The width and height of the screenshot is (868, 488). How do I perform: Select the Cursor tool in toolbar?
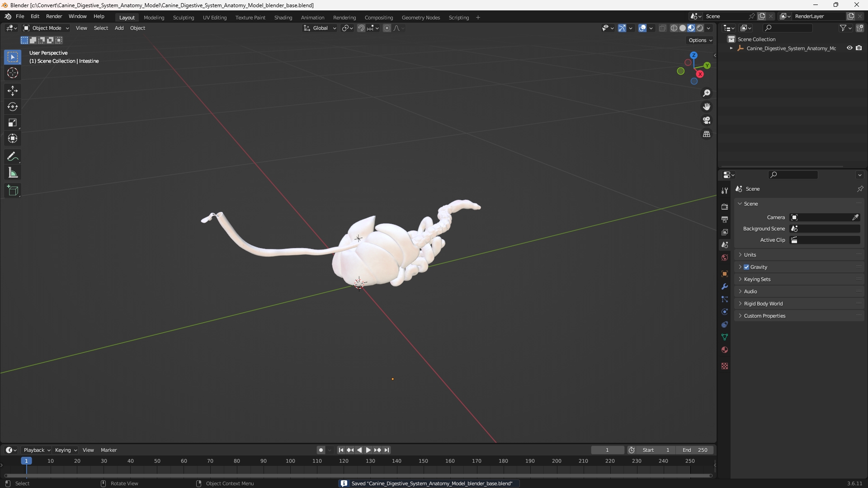[13, 73]
